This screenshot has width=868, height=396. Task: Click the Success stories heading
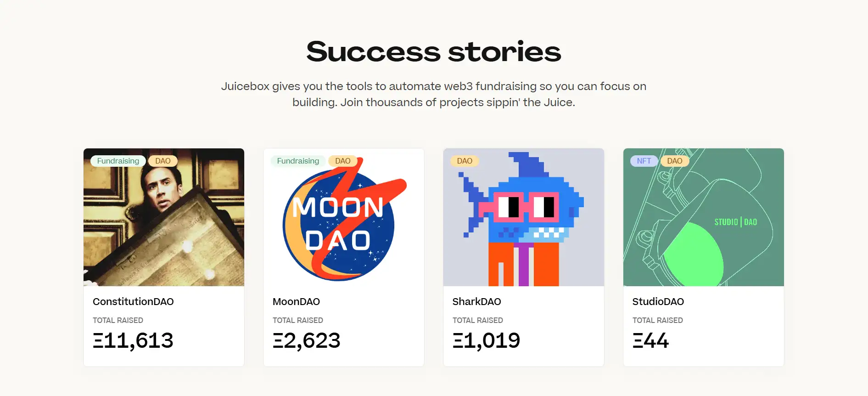(x=434, y=51)
